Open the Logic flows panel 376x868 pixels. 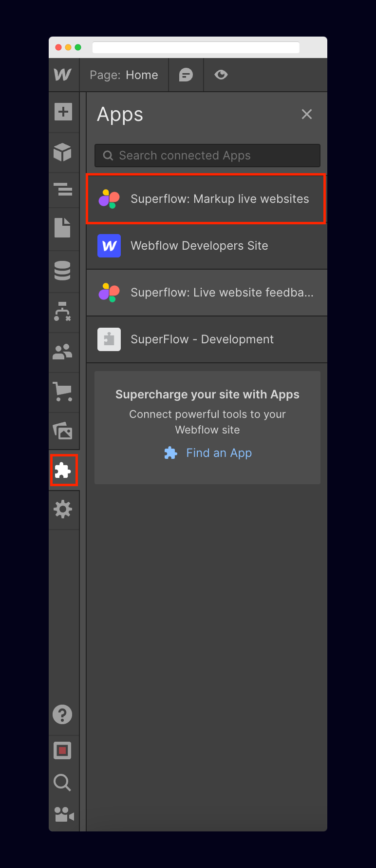point(63,312)
